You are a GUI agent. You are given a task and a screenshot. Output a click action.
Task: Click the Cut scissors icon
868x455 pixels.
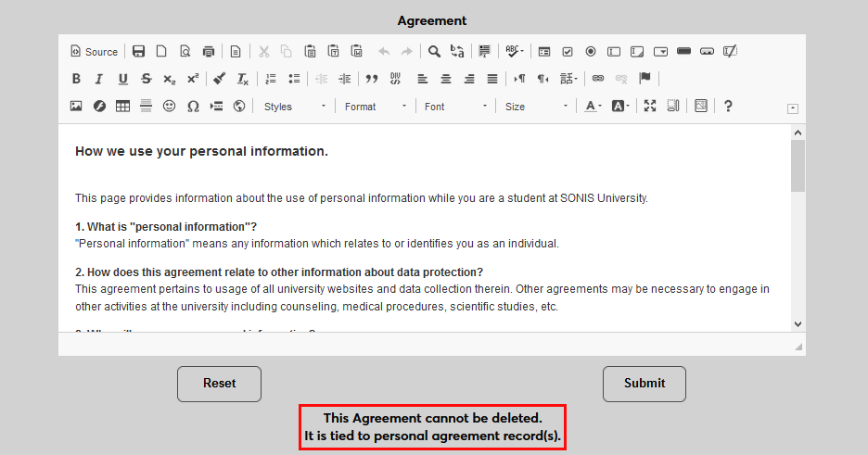click(263, 51)
